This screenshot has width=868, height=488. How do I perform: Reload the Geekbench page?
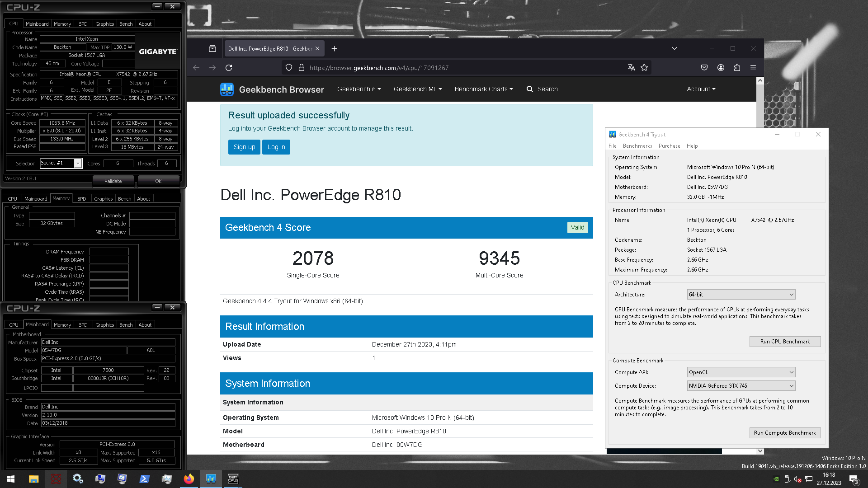point(229,68)
